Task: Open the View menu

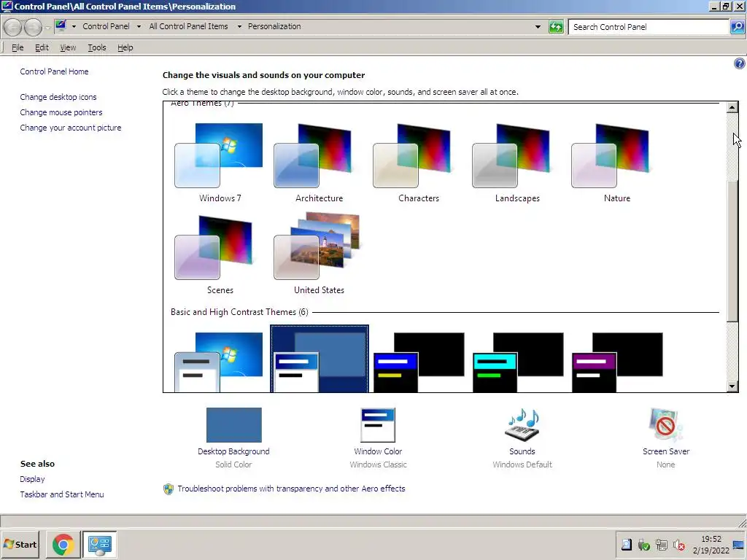Action: coord(68,47)
